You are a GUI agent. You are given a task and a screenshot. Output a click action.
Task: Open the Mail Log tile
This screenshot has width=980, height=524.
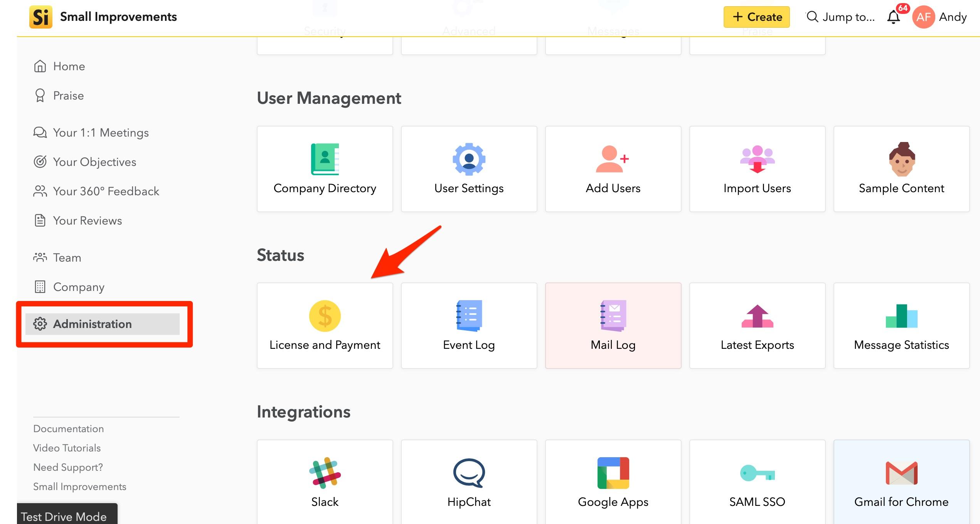click(613, 326)
